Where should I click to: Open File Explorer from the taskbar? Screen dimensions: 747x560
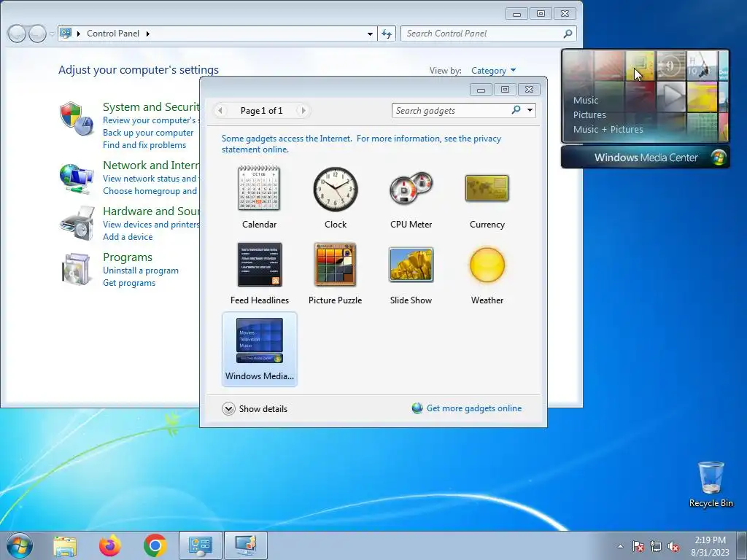(x=65, y=546)
